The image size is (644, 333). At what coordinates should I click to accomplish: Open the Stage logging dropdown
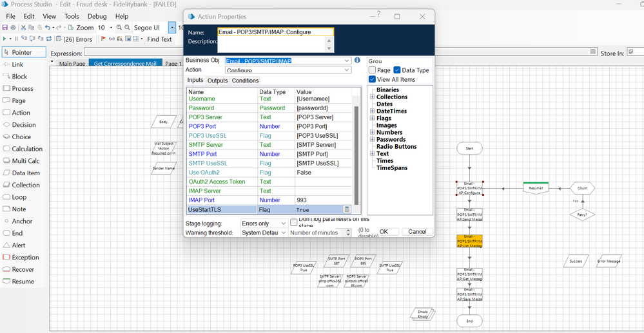tap(264, 224)
